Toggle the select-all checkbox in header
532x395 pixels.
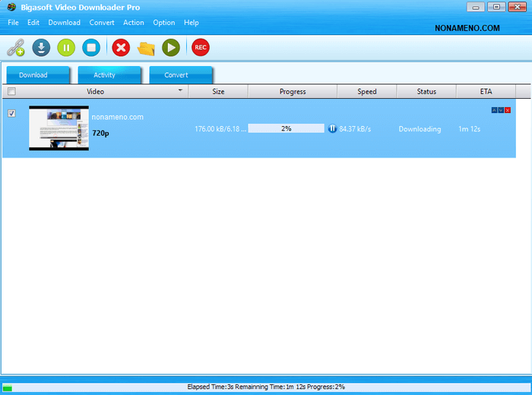click(11, 92)
